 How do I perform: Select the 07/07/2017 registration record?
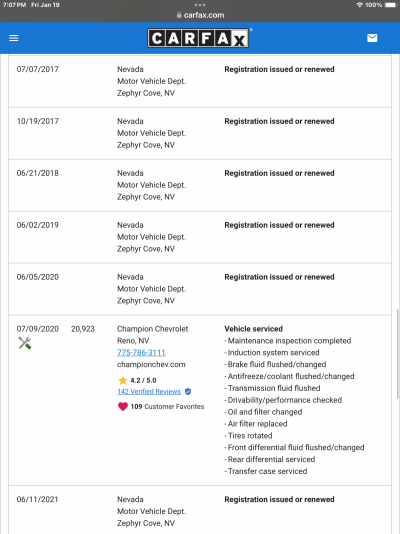click(200, 81)
